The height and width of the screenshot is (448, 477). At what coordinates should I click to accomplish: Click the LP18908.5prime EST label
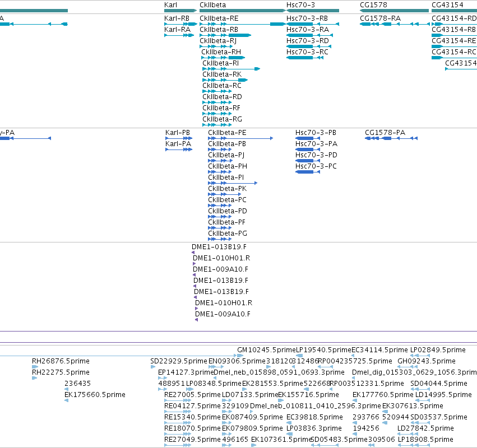click(x=425, y=440)
